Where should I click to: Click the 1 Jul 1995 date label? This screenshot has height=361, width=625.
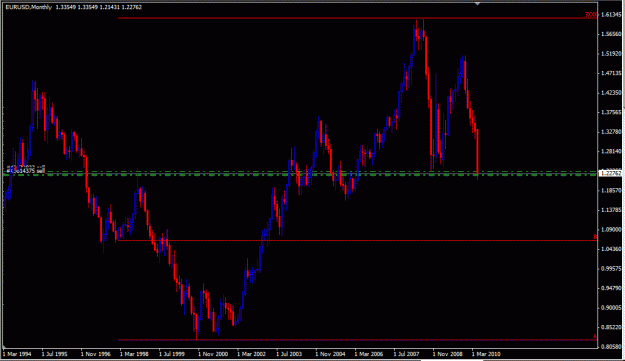coord(55,354)
